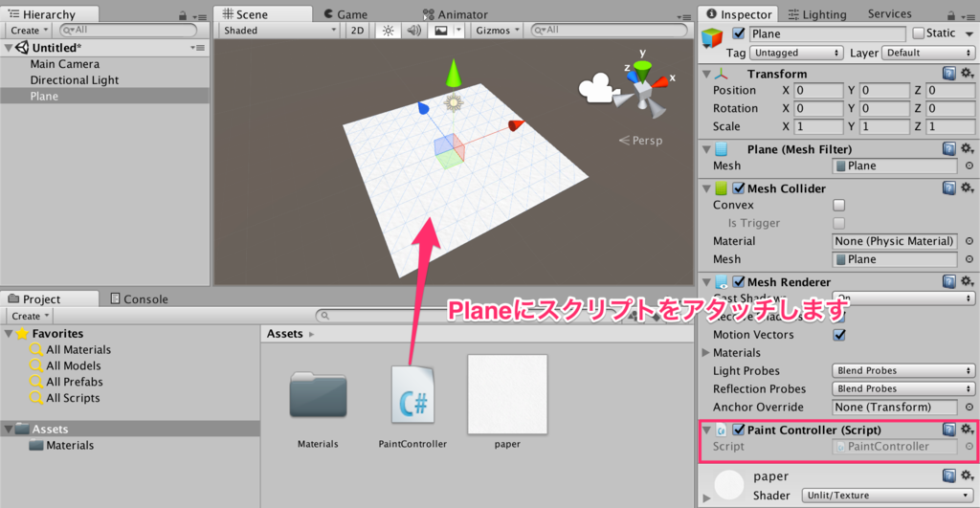980x508 pixels.
Task: Open the Tag dropdown Untagged
Action: [x=796, y=54]
